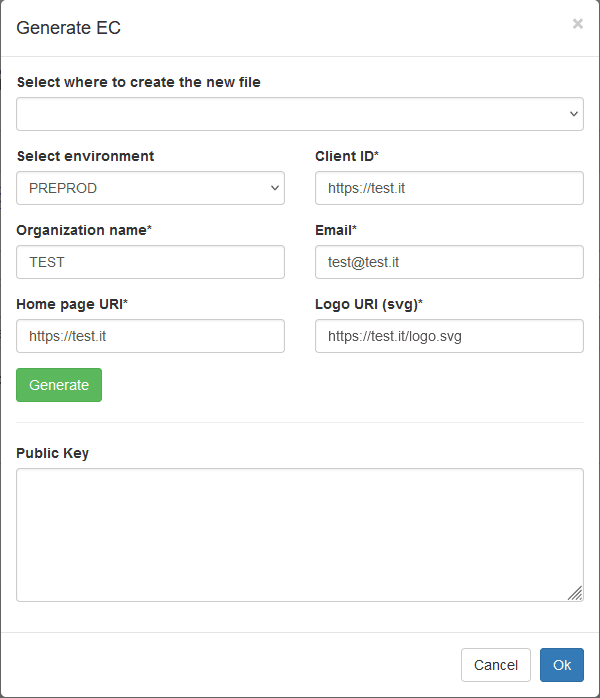The image size is (600, 698).
Task: Click inside the Public Key text area
Action: point(300,535)
